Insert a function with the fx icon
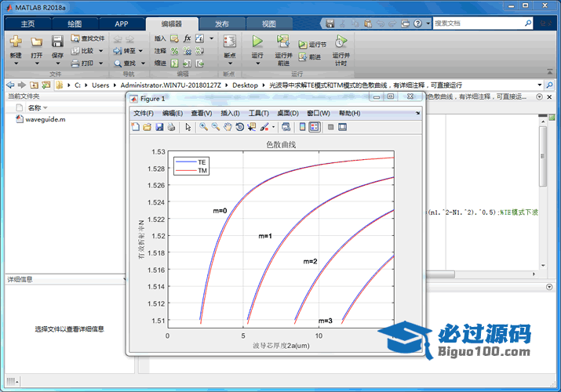 tap(187, 38)
